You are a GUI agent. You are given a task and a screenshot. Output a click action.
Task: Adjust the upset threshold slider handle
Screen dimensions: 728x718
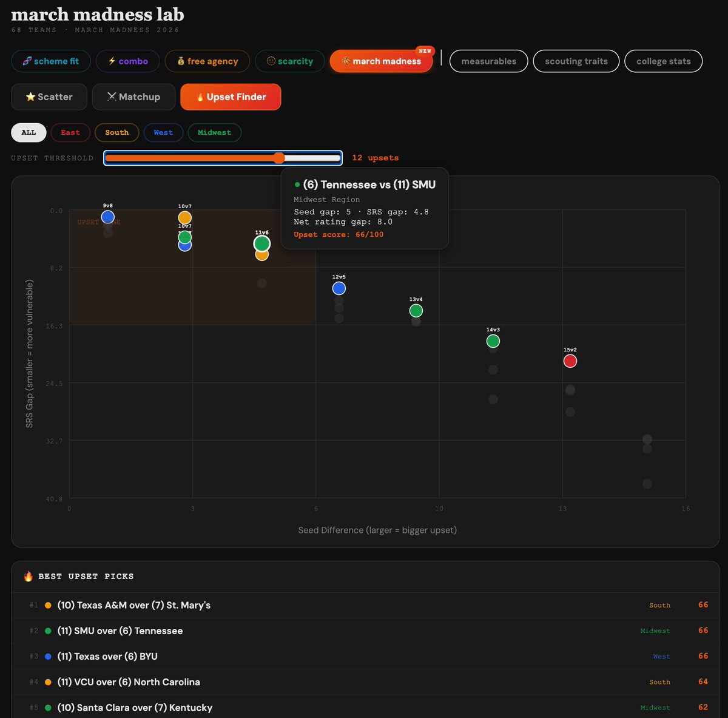[x=279, y=158]
